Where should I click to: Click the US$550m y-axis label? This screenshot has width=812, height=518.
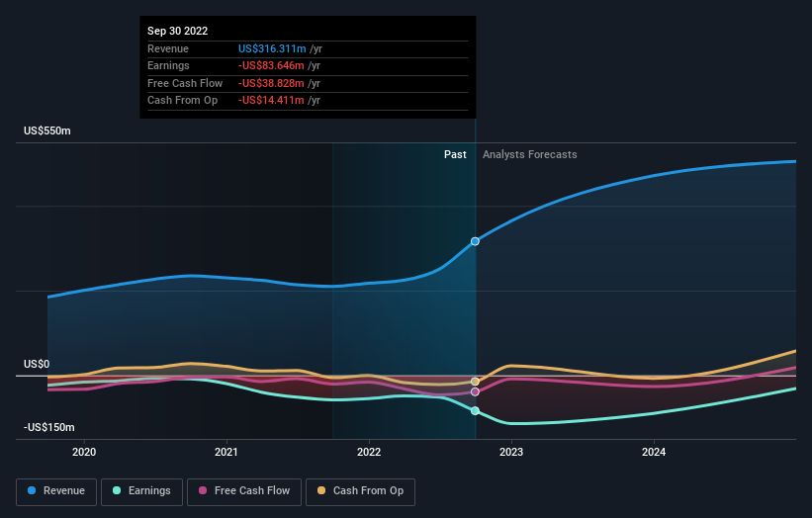click(47, 130)
